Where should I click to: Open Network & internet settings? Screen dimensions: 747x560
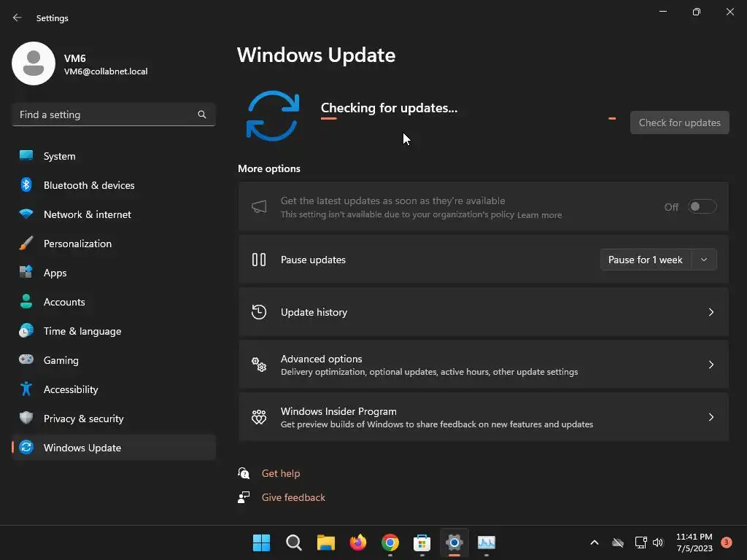coord(113,214)
